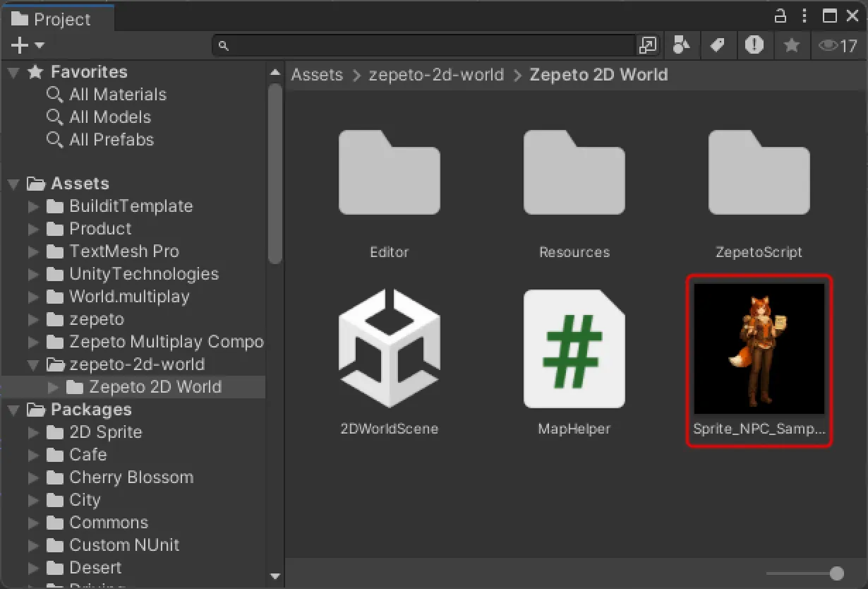The width and height of the screenshot is (868, 589).
Task: Select the Product folder icon
Action: tap(55, 229)
